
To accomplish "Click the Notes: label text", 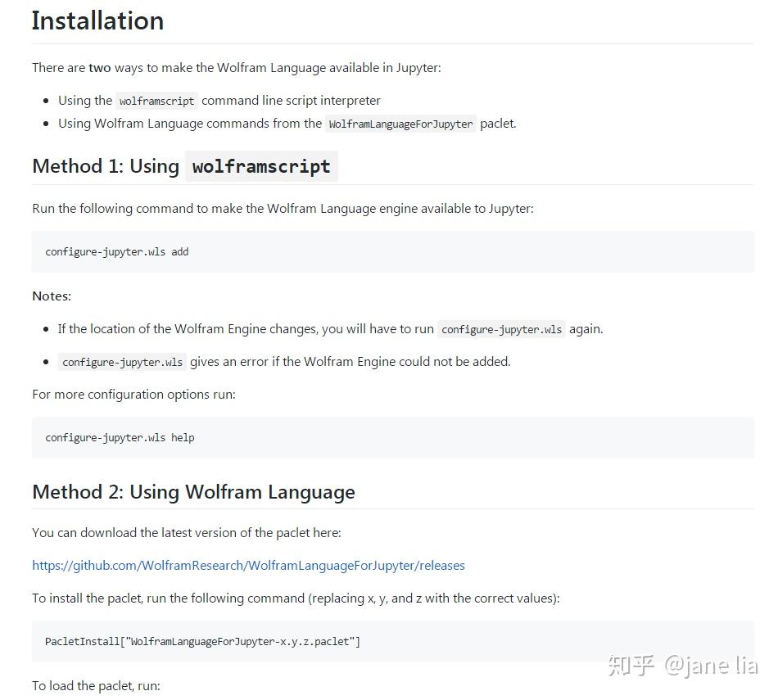I will coord(51,296).
